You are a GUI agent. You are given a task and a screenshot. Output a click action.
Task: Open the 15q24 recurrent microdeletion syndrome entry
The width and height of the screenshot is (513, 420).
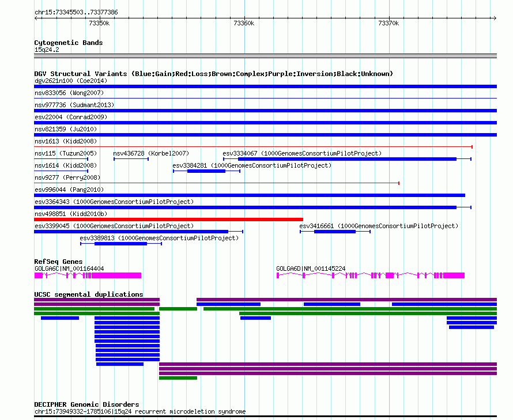pos(140,411)
